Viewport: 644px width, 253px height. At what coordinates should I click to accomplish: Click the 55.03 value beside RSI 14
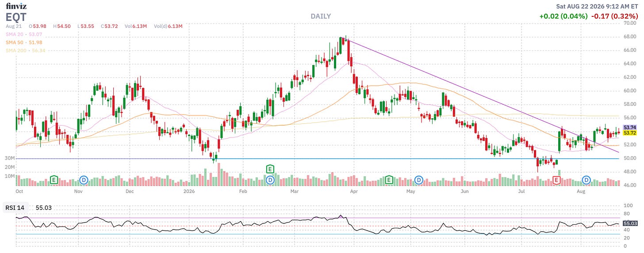pyautogui.click(x=43, y=207)
